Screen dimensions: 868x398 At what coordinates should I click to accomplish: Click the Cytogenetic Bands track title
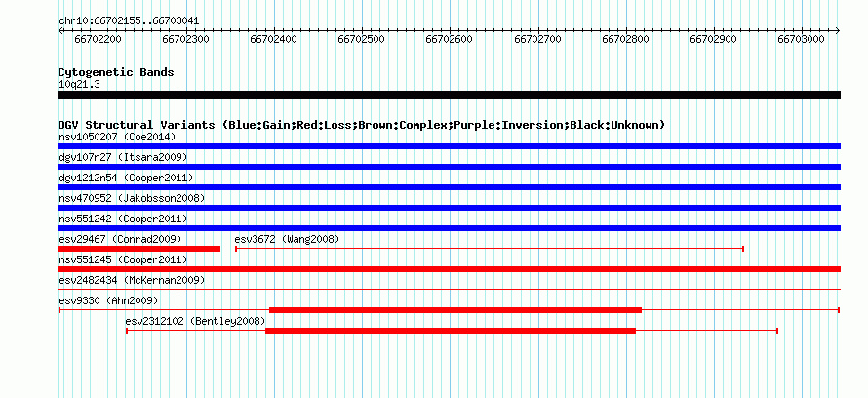tap(116, 72)
